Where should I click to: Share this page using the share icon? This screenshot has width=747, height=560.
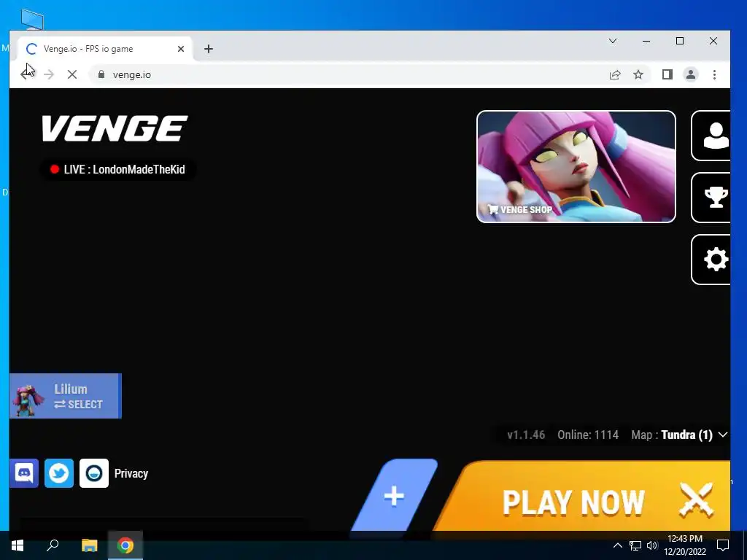click(x=615, y=75)
